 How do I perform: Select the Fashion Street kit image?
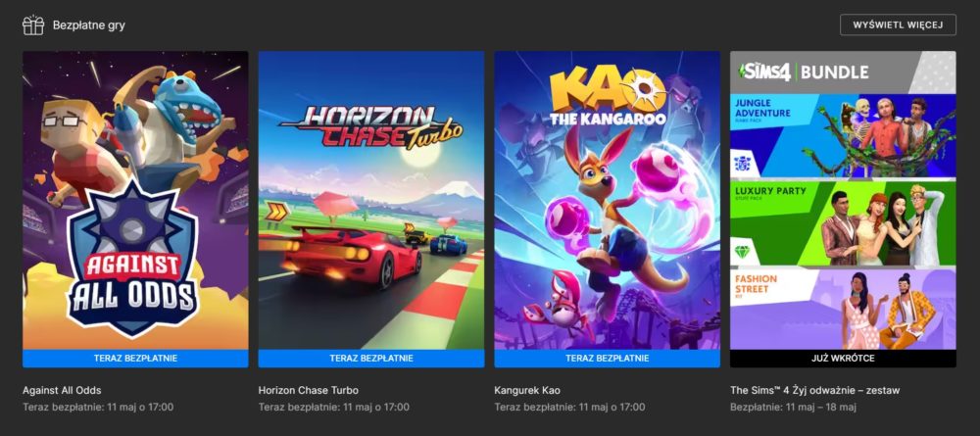pyautogui.click(x=843, y=310)
